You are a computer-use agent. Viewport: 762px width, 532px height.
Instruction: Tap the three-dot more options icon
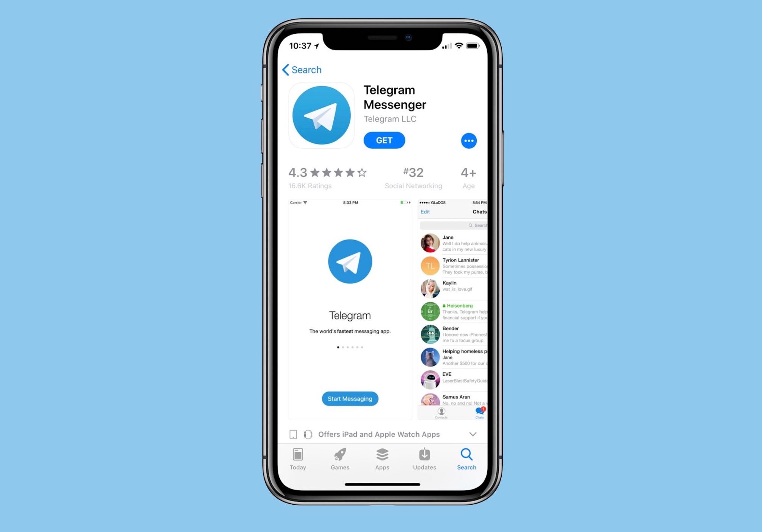coord(469,141)
